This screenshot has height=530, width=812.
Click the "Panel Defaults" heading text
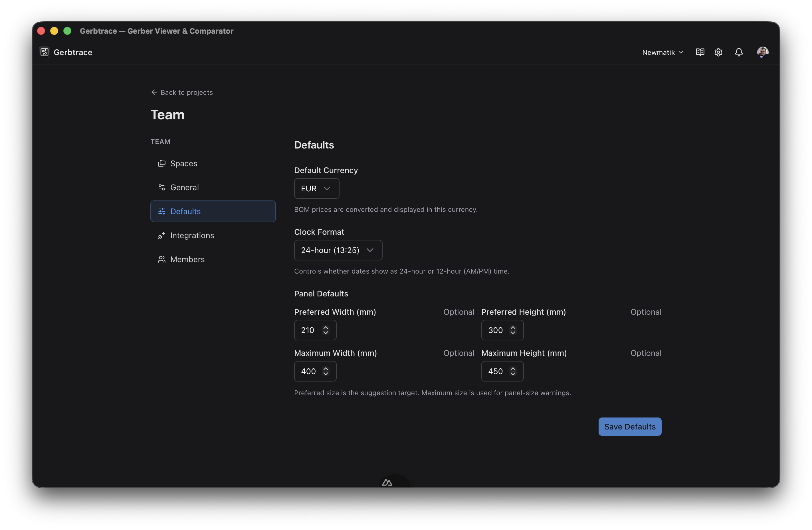(321, 294)
